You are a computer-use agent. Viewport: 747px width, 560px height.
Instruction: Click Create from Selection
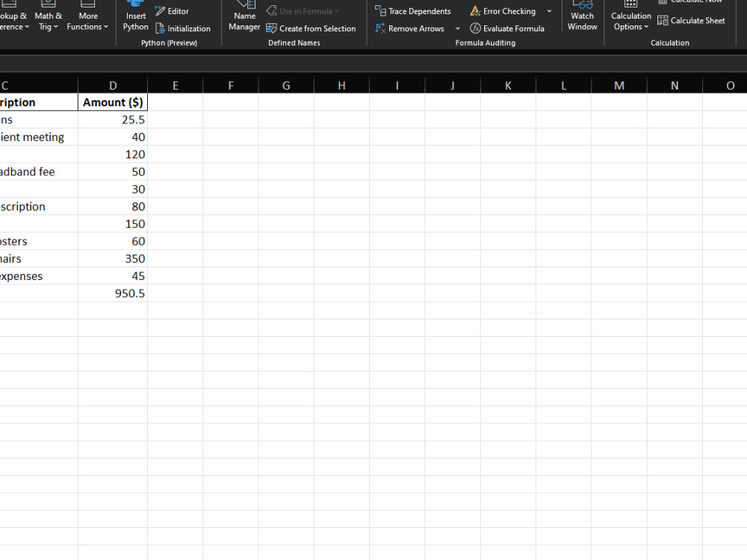pos(311,28)
